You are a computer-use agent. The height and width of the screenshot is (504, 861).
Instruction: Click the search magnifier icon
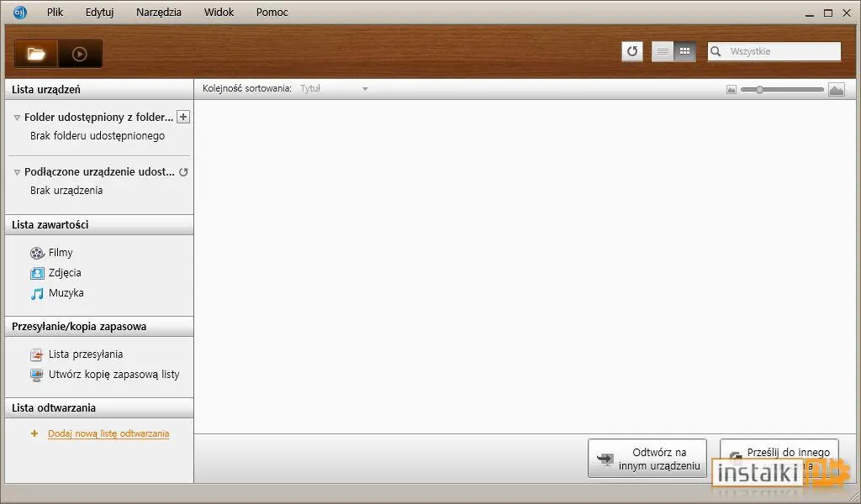click(716, 51)
